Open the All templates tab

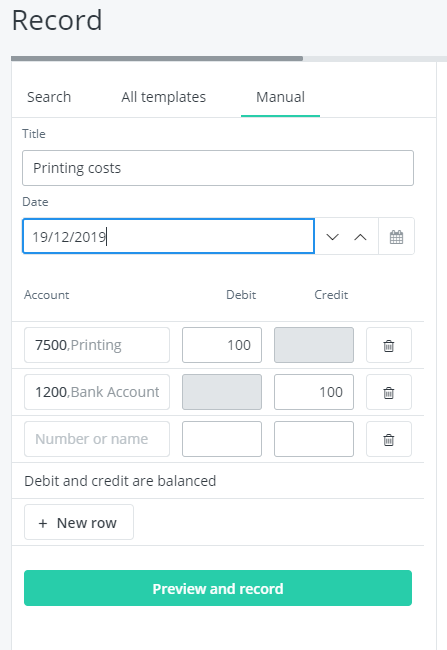(163, 97)
